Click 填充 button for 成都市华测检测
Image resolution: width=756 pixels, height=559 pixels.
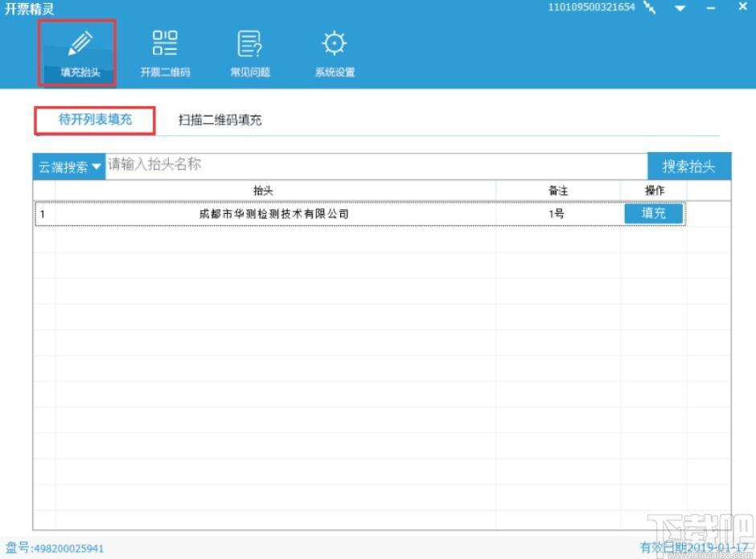click(x=653, y=213)
